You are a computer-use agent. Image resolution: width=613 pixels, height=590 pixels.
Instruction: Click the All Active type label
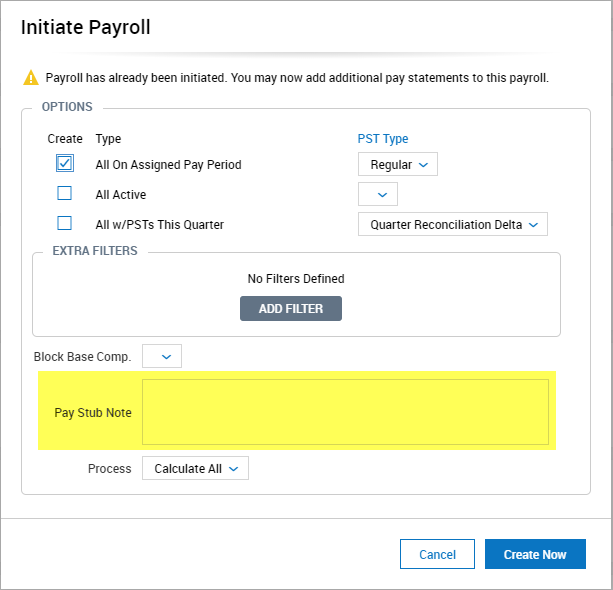click(x=121, y=195)
